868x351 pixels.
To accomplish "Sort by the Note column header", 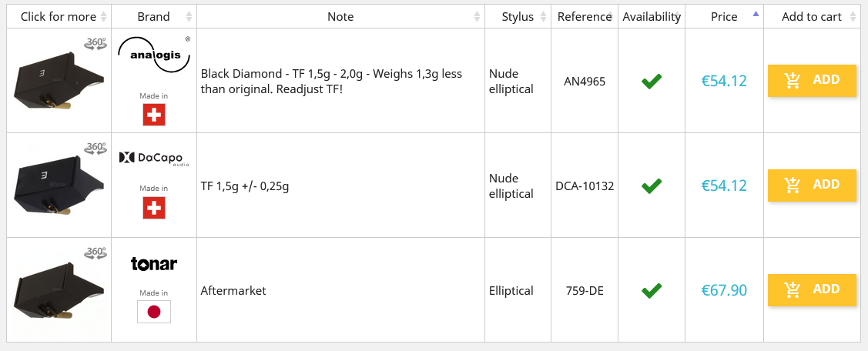I will click(x=340, y=16).
